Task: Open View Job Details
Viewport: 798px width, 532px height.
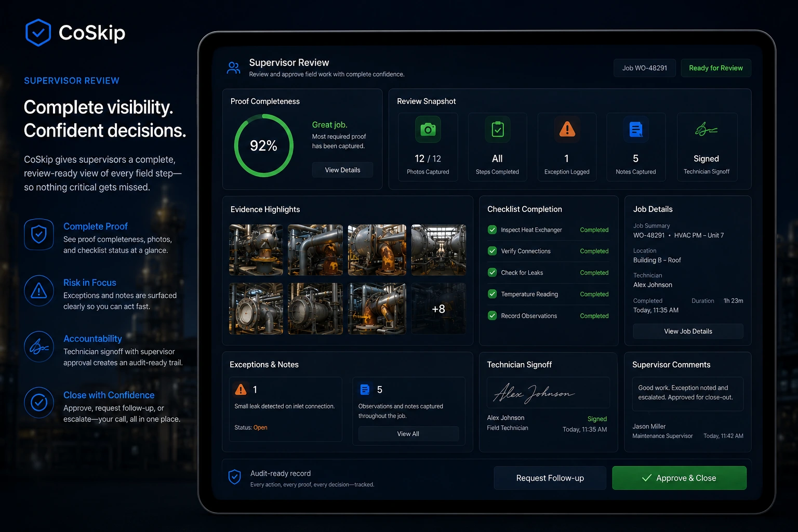Action: click(688, 331)
